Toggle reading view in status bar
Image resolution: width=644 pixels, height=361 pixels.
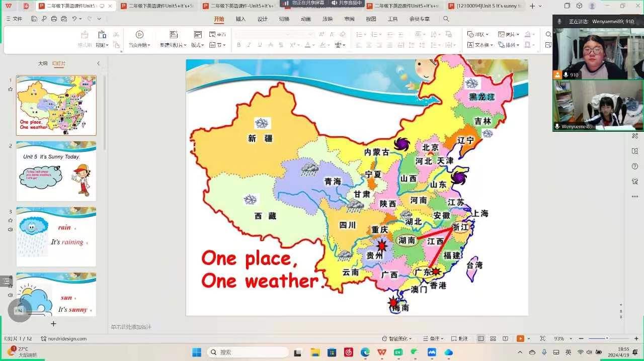(x=505, y=339)
